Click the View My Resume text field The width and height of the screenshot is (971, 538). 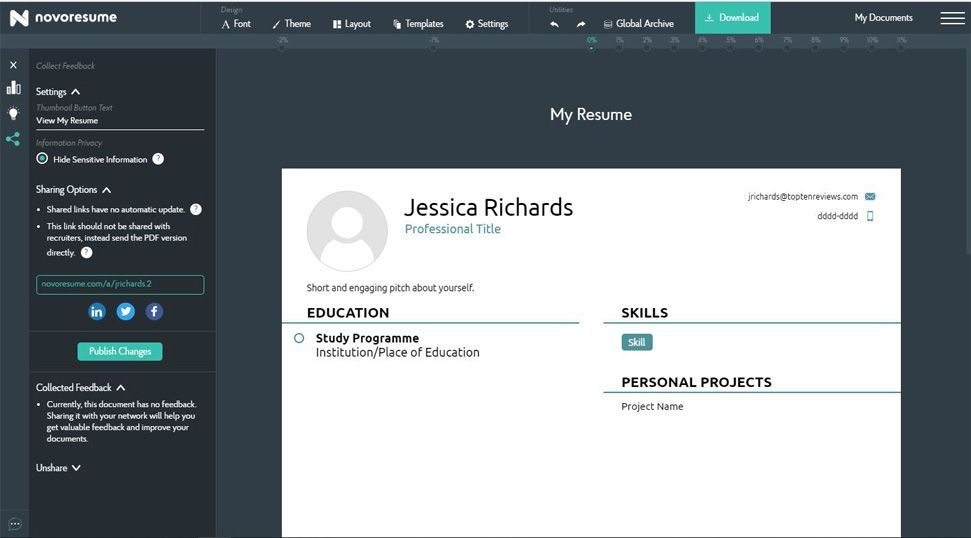120,121
